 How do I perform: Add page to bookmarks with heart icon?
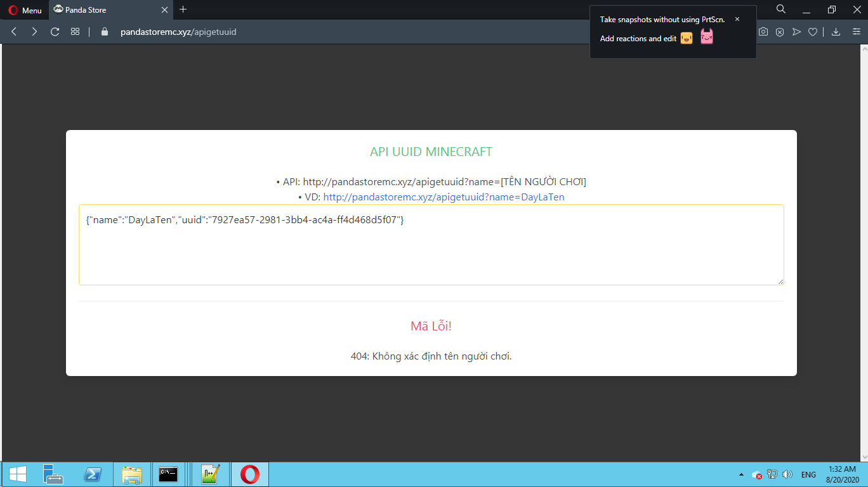click(x=812, y=32)
